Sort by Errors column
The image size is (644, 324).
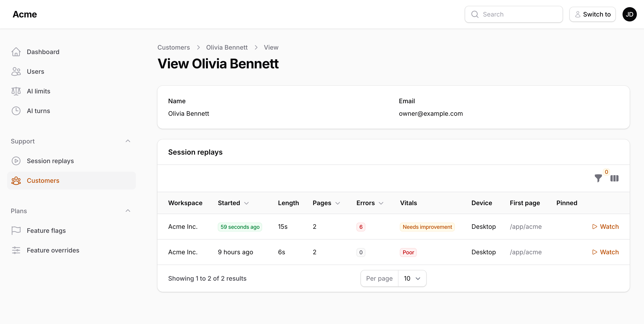pyautogui.click(x=370, y=203)
